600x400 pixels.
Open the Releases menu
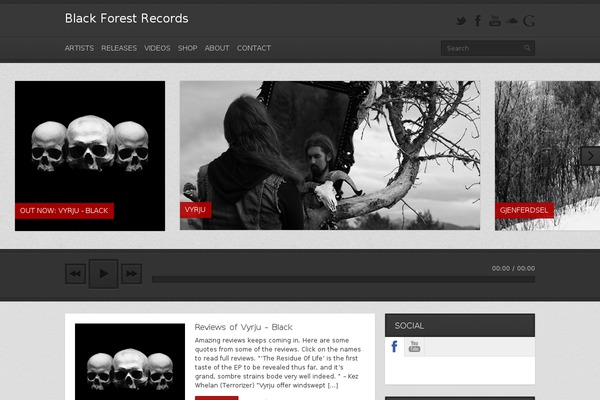(x=119, y=48)
